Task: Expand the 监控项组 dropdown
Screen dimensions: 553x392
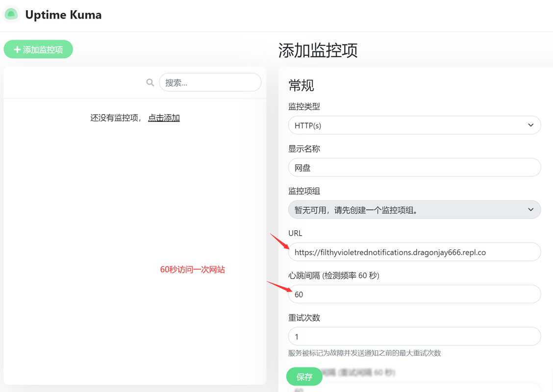Action: coord(414,210)
